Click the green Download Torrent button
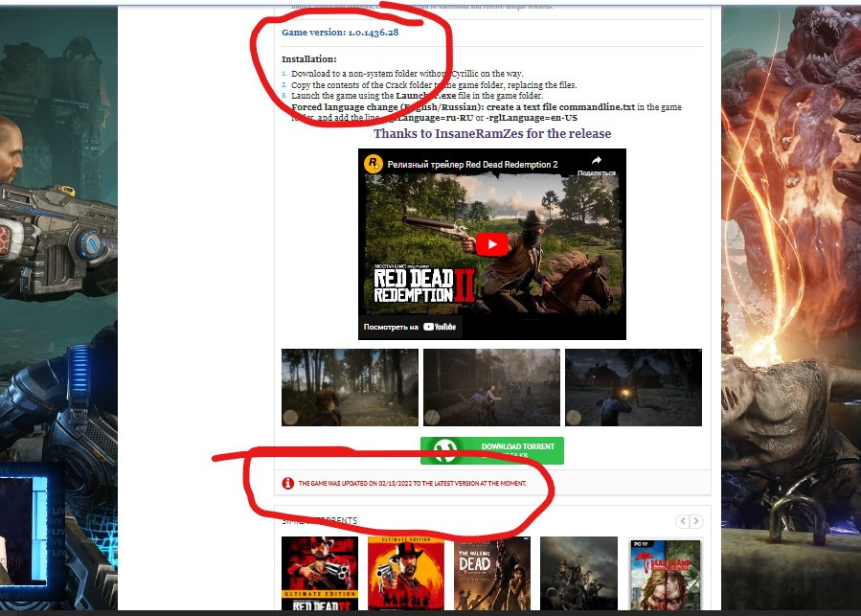This screenshot has width=861, height=616. click(x=491, y=450)
